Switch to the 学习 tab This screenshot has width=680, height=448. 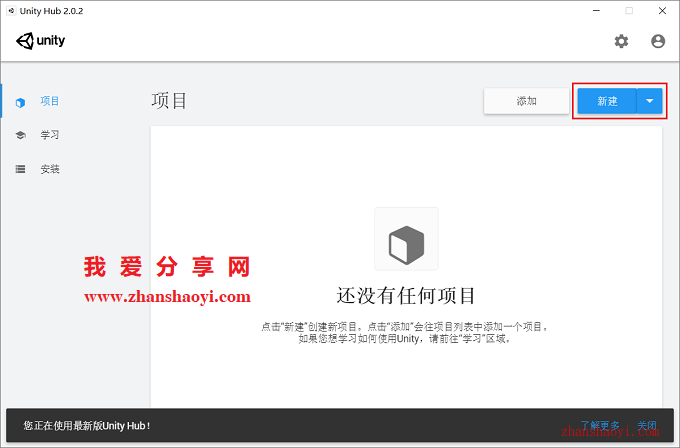pyautogui.click(x=49, y=135)
